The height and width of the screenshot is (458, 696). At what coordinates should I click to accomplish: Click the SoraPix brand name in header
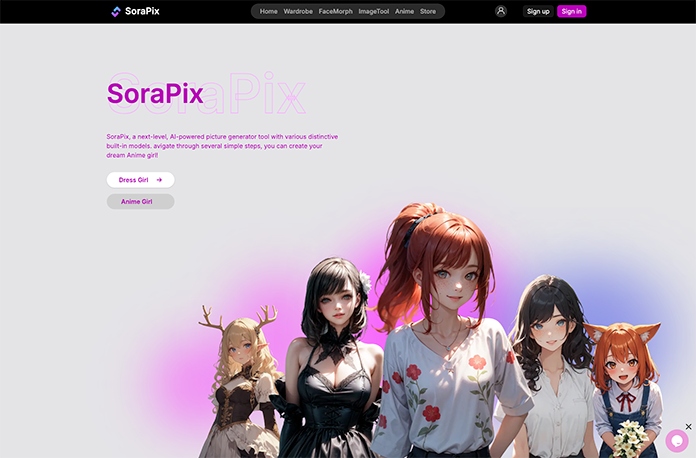point(142,11)
